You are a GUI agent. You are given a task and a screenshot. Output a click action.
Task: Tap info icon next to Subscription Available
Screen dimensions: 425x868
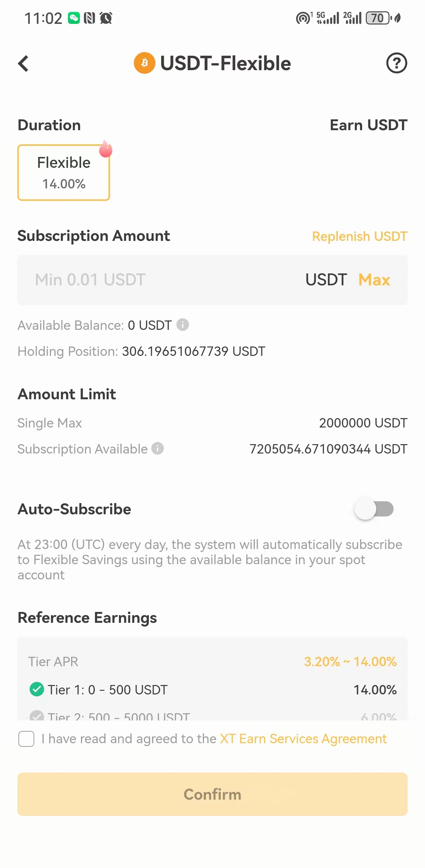[158, 448]
